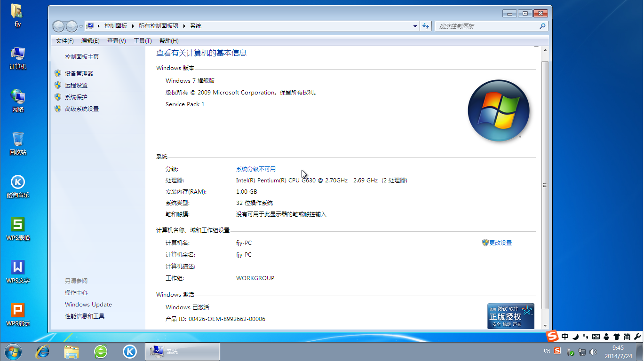
Task: Click the user account icon on IME bar
Action: tap(606, 337)
